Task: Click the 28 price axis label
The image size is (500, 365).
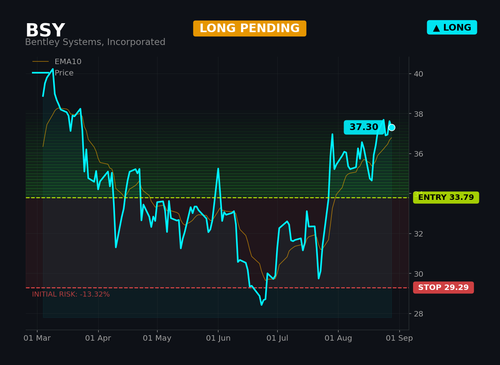Action: [418, 314]
